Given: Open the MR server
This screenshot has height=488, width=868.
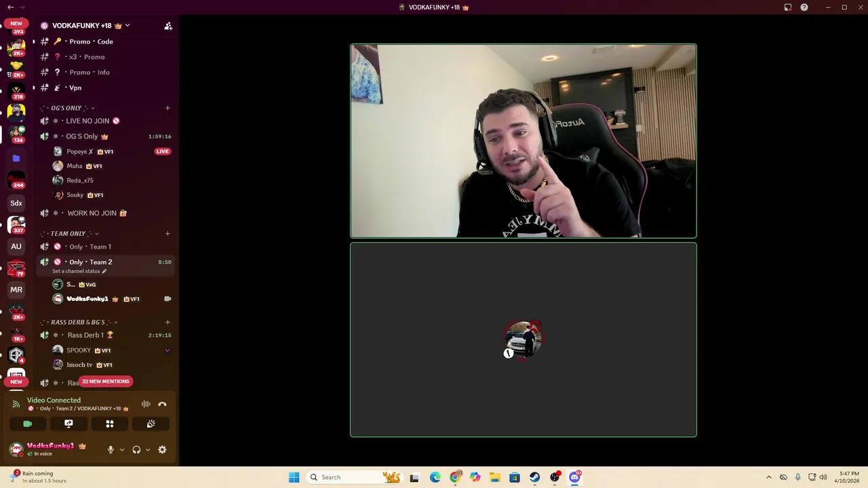Looking at the screenshot, I should 16,289.
